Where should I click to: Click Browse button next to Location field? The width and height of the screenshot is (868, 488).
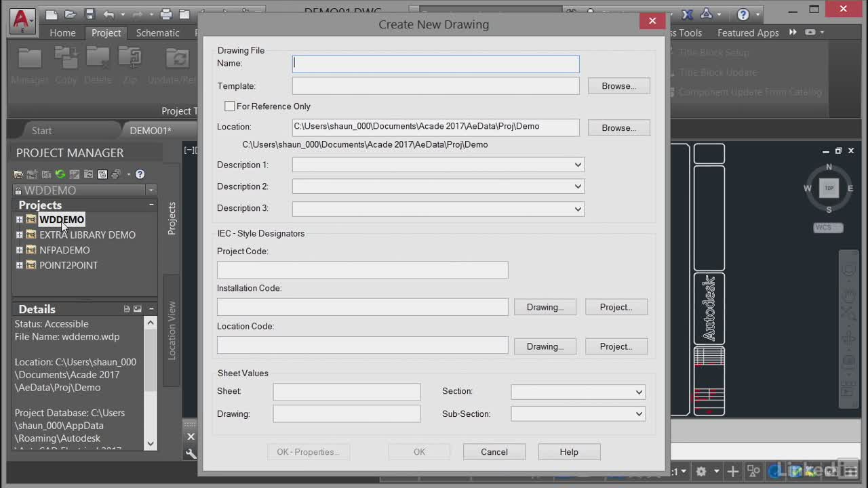coord(618,128)
